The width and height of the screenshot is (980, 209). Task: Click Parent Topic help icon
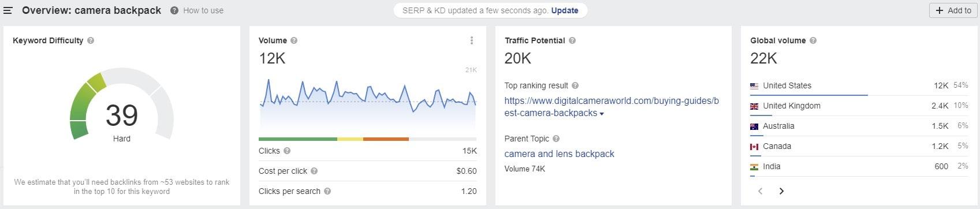tap(556, 139)
